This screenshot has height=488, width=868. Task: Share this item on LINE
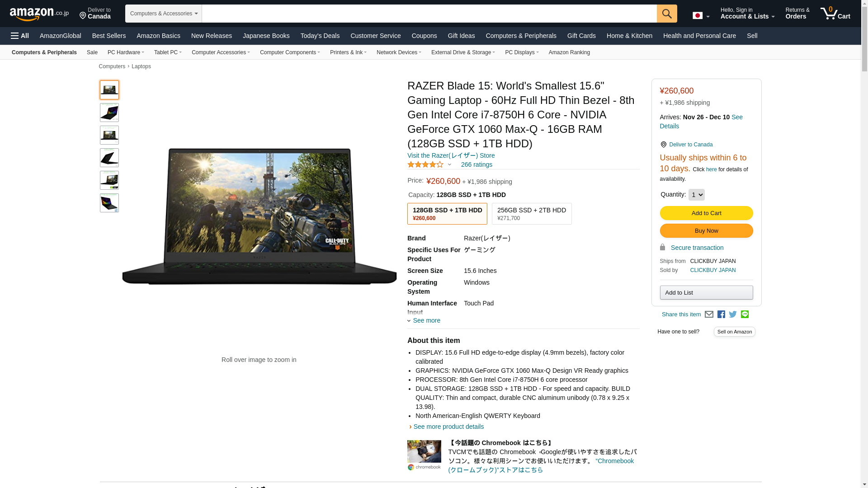(745, 314)
